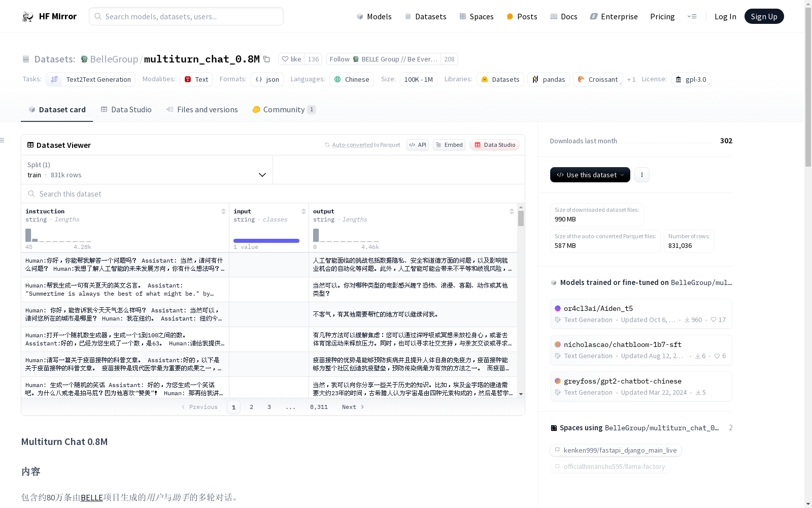This screenshot has width=812, height=508.
Task: Click the Sign Up button
Action: (x=764, y=16)
